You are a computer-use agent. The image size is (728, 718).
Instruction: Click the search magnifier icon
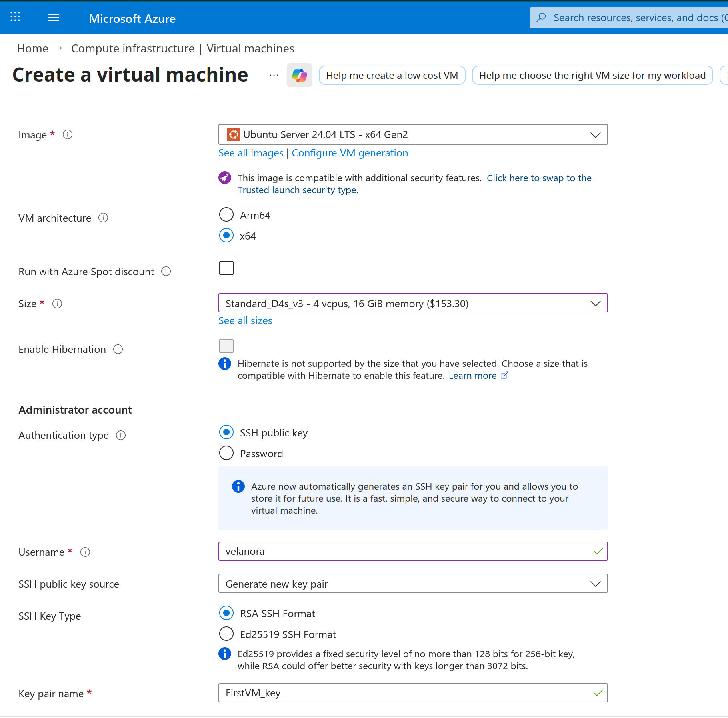pyautogui.click(x=541, y=18)
